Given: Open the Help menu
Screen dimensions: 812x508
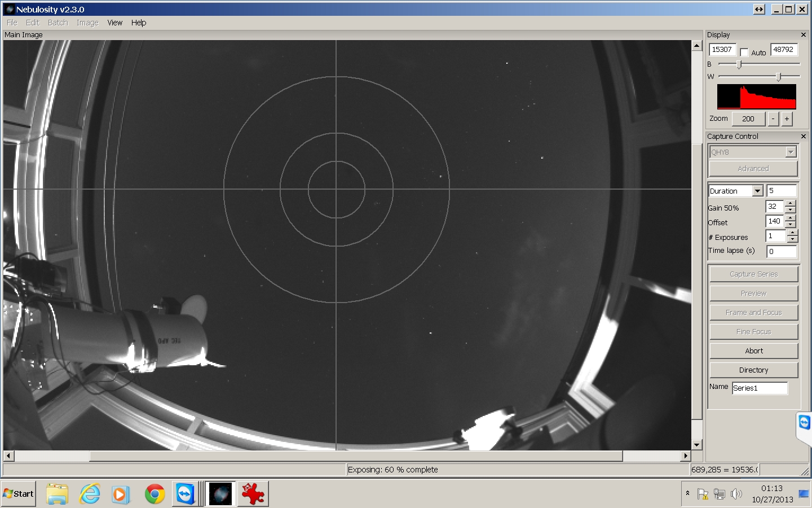Looking at the screenshot, I should coord(138,23).
